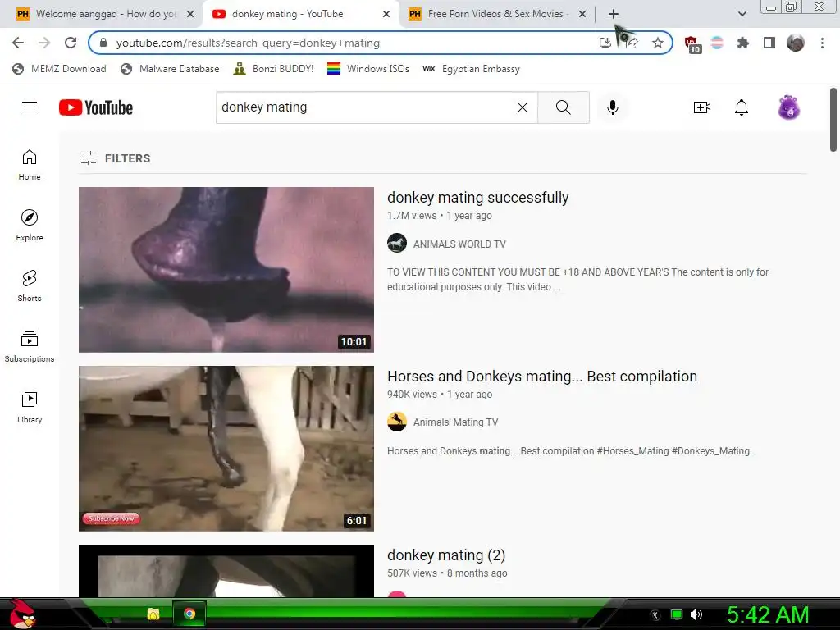Open Shorts in the sidebar
Screen dimensions: 840x630
pyautogui.click(x=30, y=286)
